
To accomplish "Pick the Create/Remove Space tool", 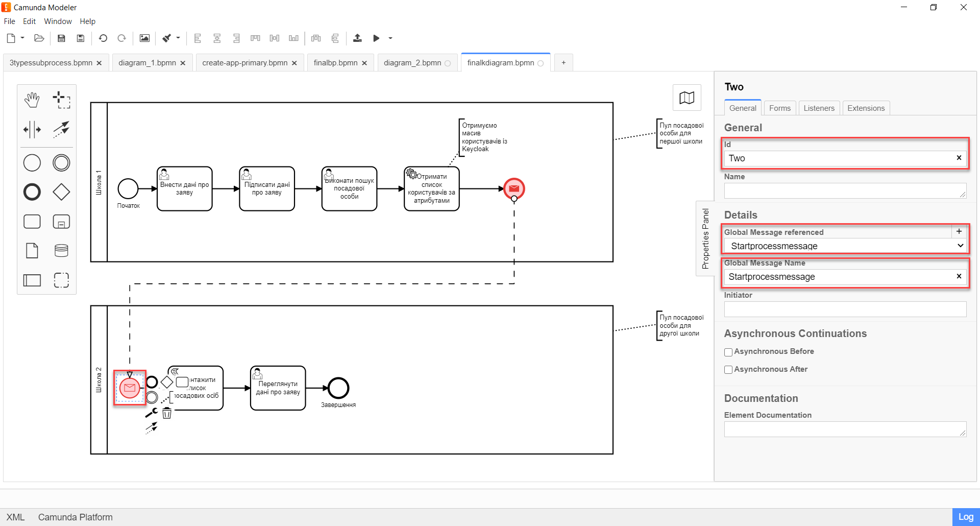I will point(32,130).
